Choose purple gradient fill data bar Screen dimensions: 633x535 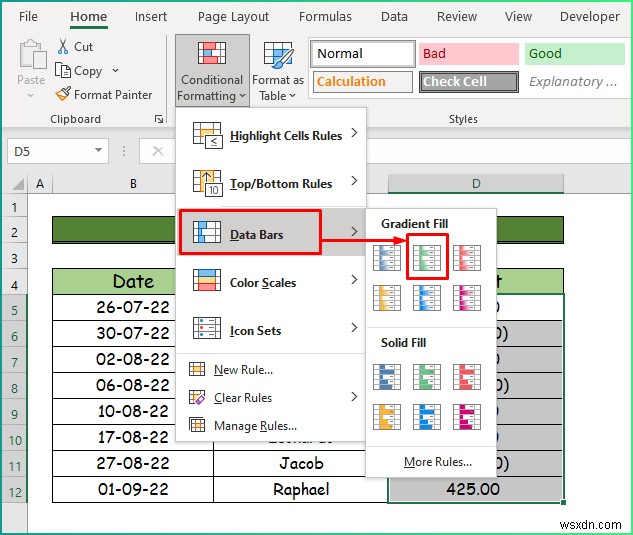coord(467,298)
